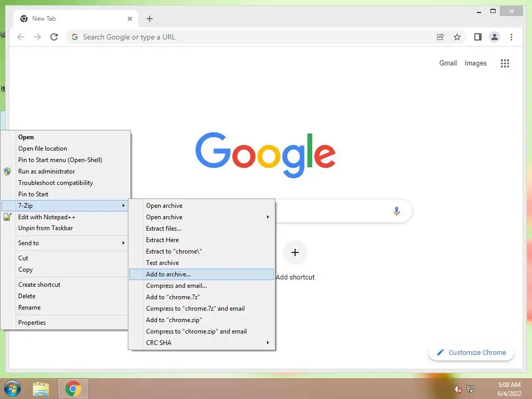This screenshot has height=399, width=532.
Task: Select Compress to "chrome.zip" and email
Action: (x=202, y=331)
